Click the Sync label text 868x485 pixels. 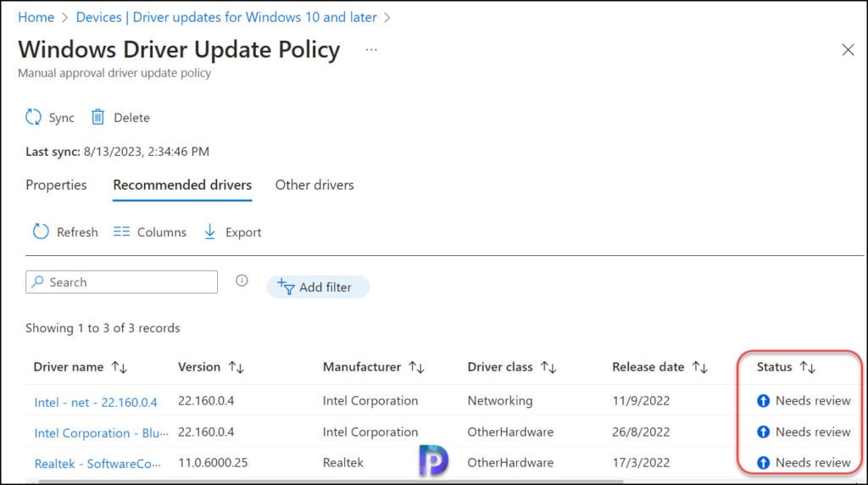[61, 118]
